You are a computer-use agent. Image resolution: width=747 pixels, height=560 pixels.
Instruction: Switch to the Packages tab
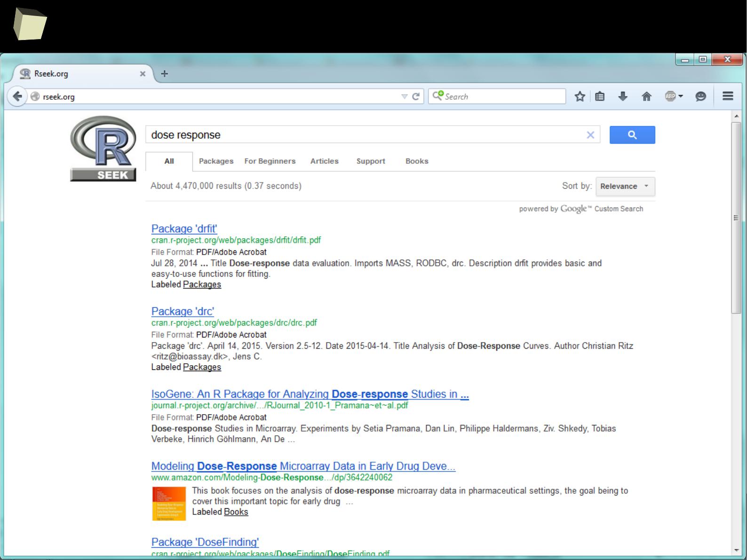click(x=216, y=161)
